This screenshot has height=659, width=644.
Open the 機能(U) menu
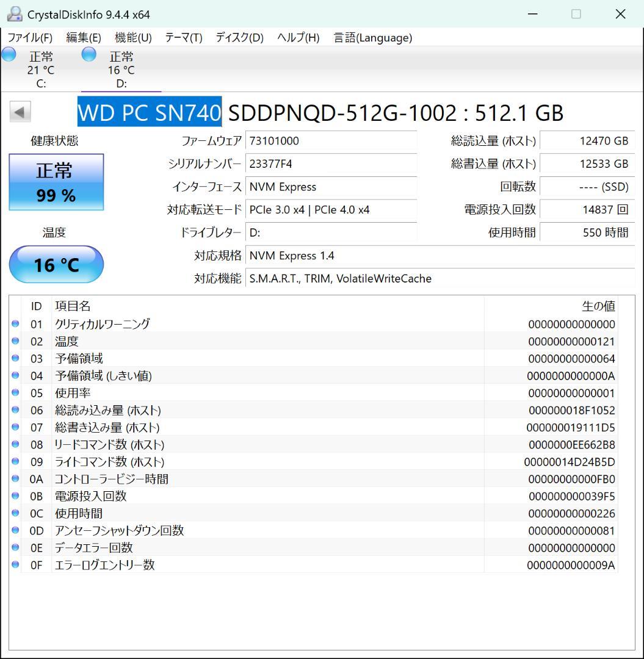132,37
